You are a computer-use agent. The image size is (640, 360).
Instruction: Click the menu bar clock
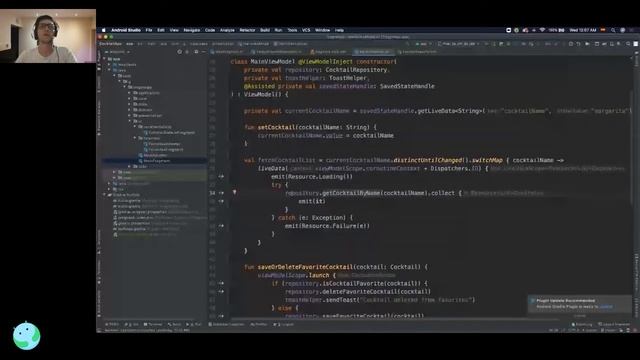click(x=583, y=30)
